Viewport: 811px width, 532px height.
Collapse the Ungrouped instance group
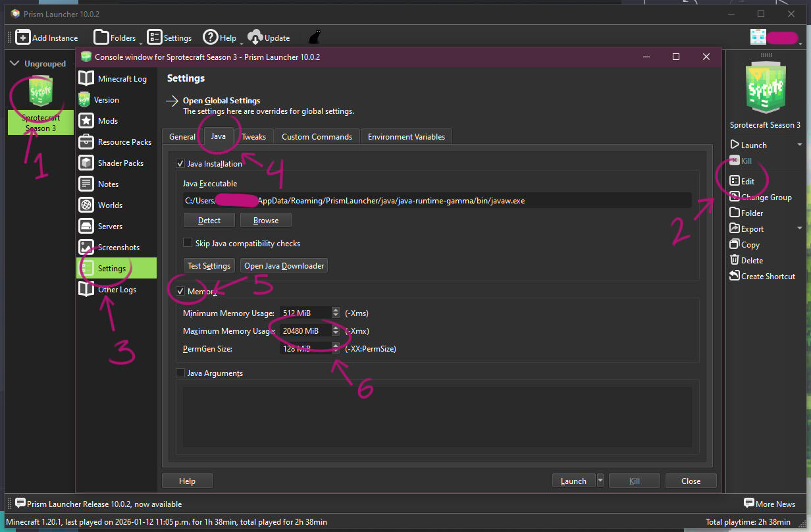click(x=14, y=64)
